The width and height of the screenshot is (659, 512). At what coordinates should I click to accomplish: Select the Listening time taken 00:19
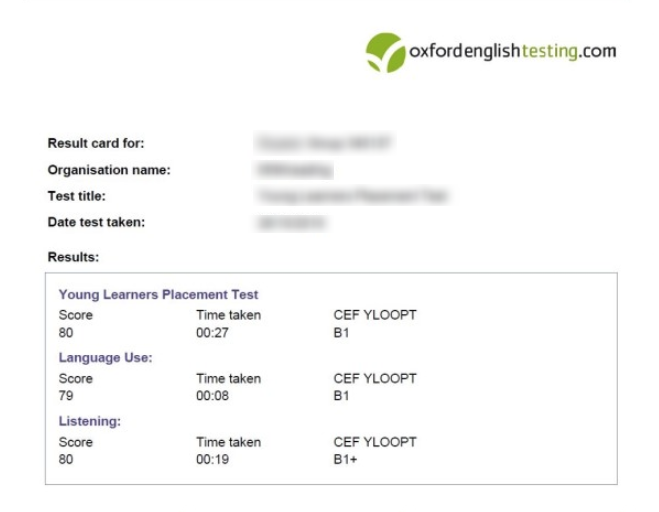point(212,459)
